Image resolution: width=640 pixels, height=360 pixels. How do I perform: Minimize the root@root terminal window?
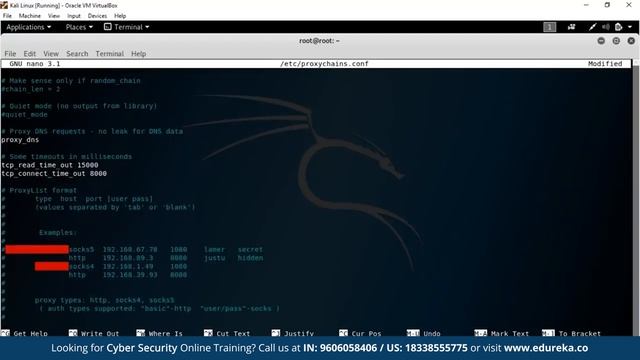click(601, 41)
